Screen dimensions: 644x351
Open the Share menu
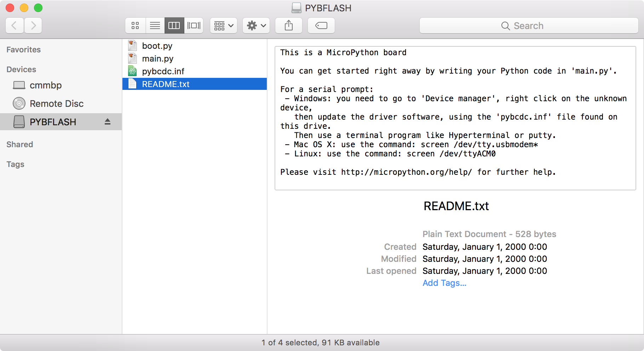click(288, 25)
